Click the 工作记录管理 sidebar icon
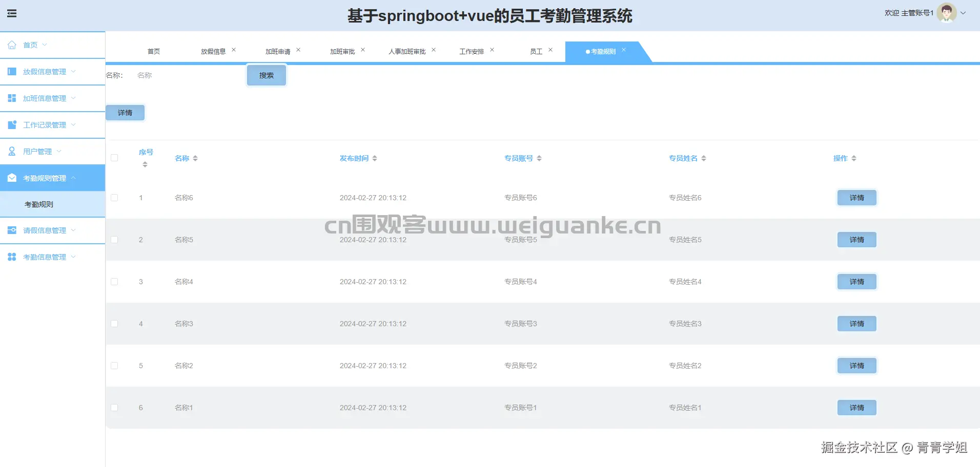Image resolution: width=980 pixels, height=467 pixels. coord(12,125)
